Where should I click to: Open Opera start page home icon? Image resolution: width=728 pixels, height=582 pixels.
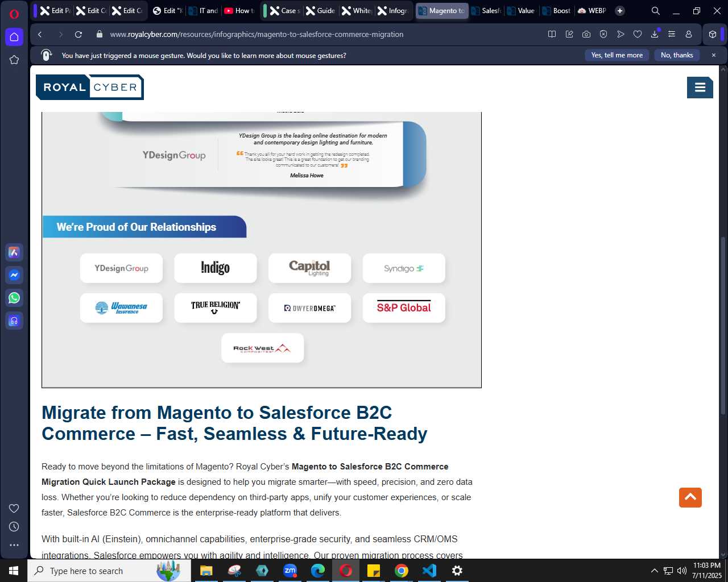[14, 37]
